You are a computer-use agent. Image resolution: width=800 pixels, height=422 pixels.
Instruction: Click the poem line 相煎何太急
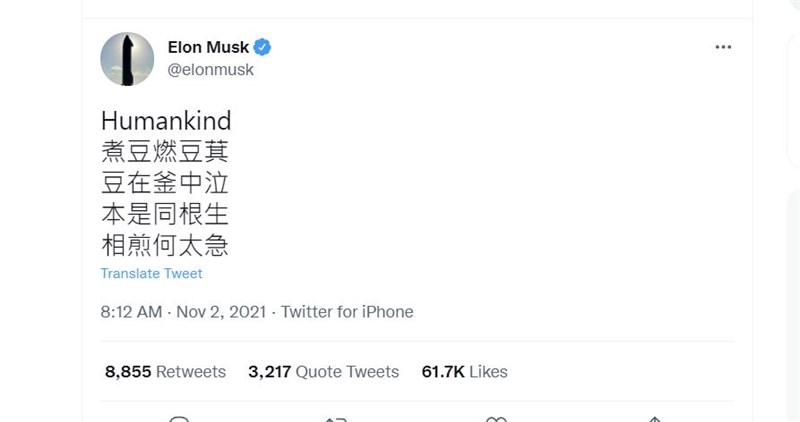coord(165,245)
